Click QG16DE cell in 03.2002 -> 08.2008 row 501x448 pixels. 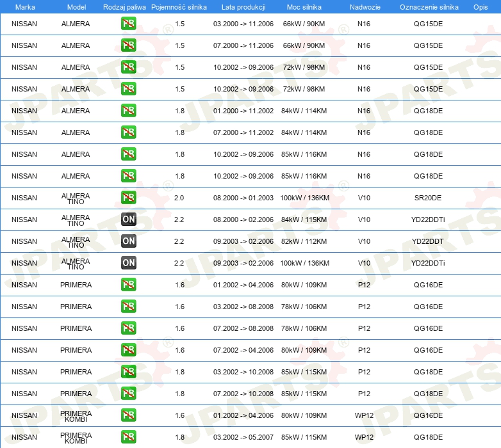coord(428,307)
